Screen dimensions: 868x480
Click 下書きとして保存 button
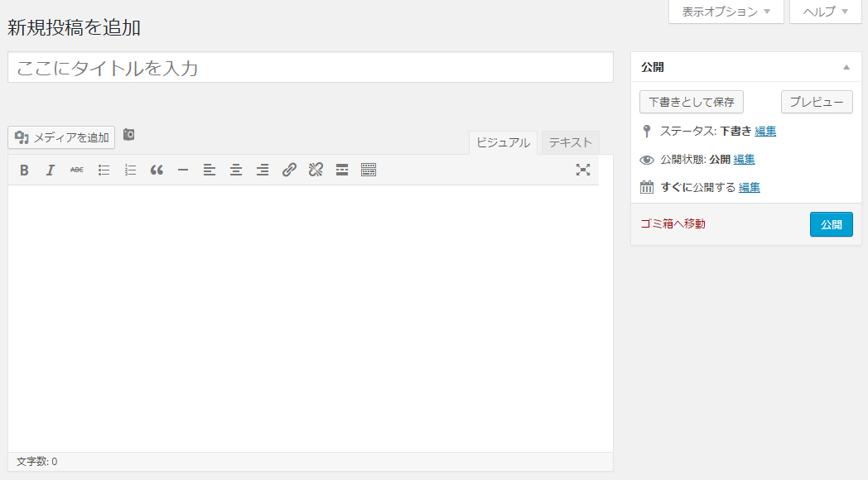click(692, 103)
